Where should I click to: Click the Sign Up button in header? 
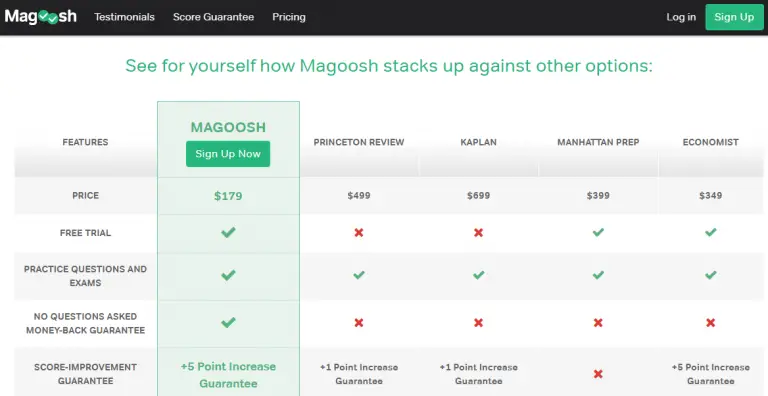click(x=734, y=17)
